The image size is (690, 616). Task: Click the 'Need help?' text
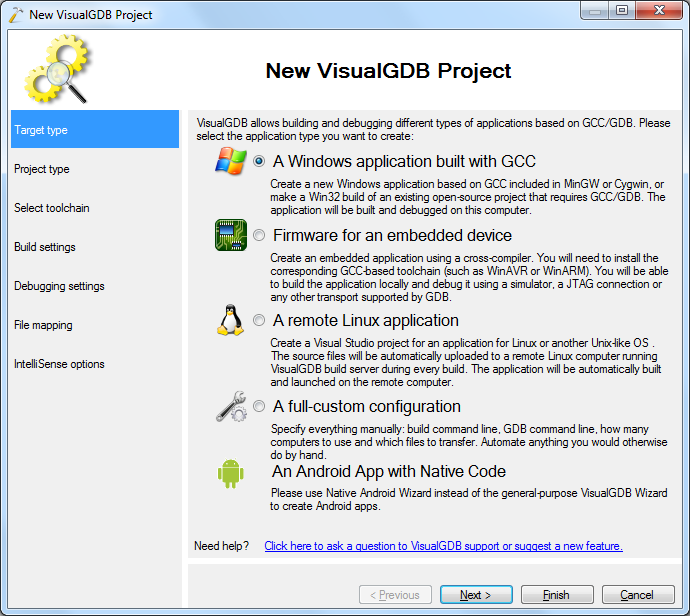(x=221, y=546)
